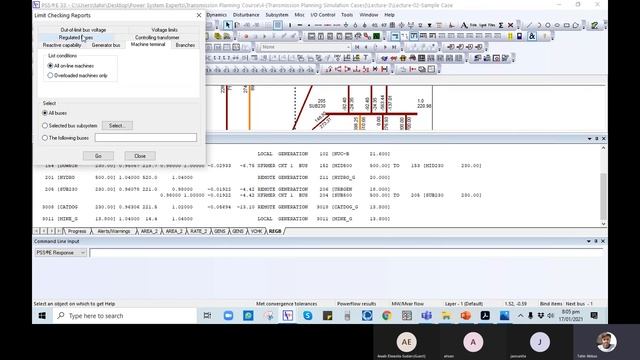Click the 'Next bus - 1' status text
The width and height of the screenshot is (640, 360).
(579, 304)
